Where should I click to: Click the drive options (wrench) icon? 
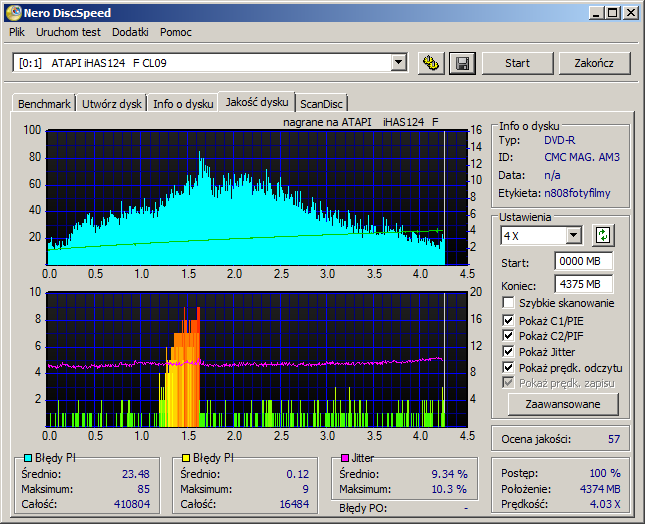(x=431, y=63)
